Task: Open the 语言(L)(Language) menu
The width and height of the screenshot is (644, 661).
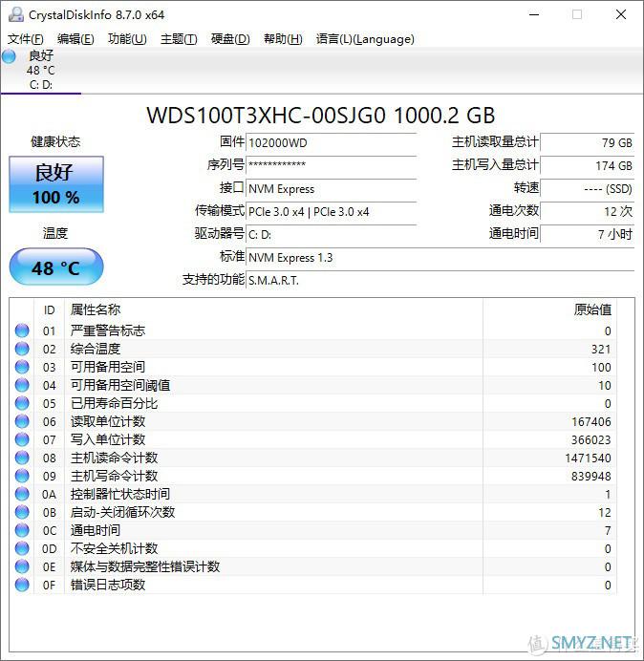Action: coord(365,39)
